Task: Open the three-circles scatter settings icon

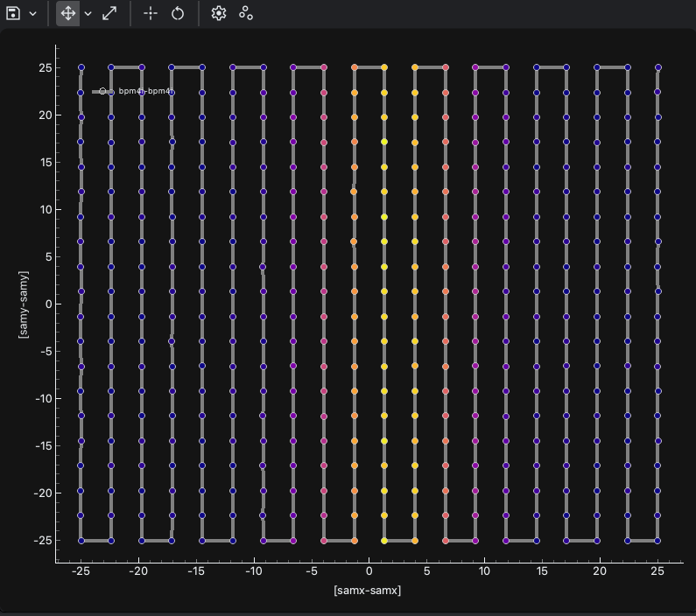Action: pyautogui.click(x=246, y=14)
